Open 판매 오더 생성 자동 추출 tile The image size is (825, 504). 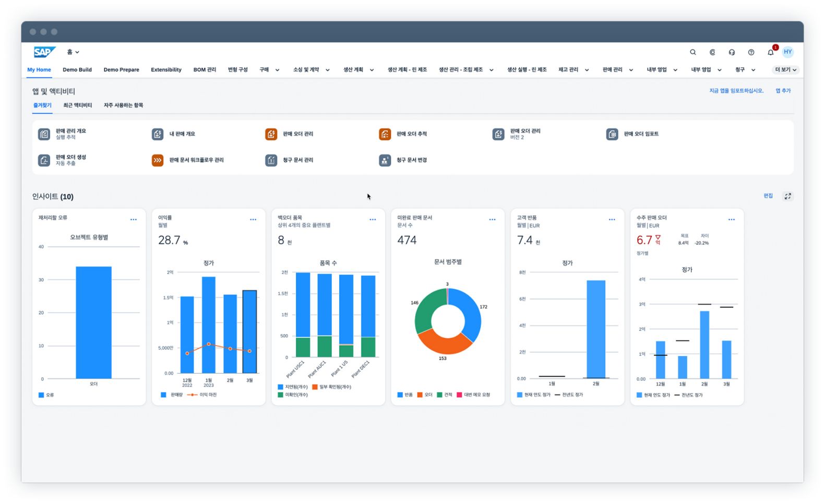(x=63, y=160)
